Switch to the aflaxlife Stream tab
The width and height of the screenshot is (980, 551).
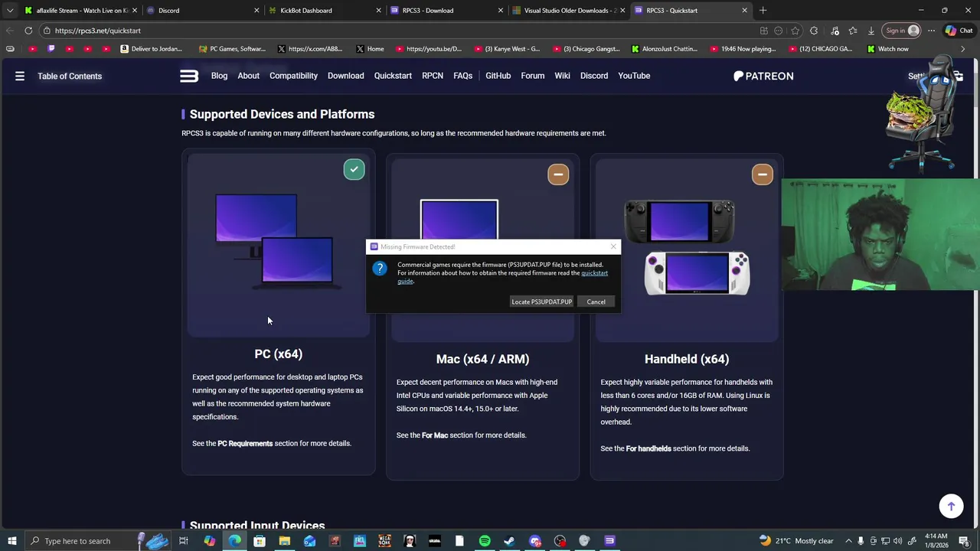pos(81,11)
